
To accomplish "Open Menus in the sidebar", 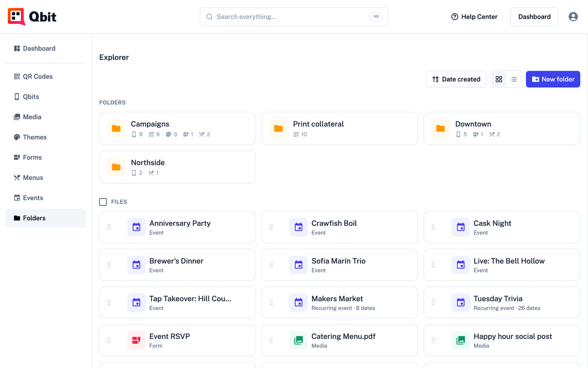I will pos(46,177).
